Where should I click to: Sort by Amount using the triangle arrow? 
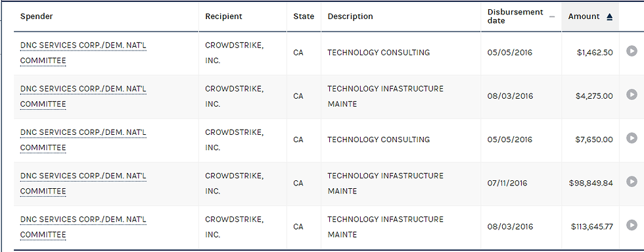(x=610, y=17)
